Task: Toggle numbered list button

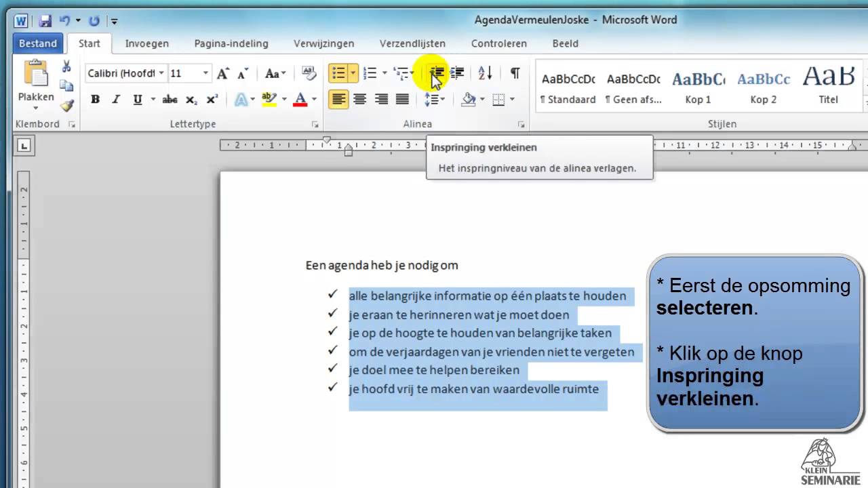Action: pos(370,73)
